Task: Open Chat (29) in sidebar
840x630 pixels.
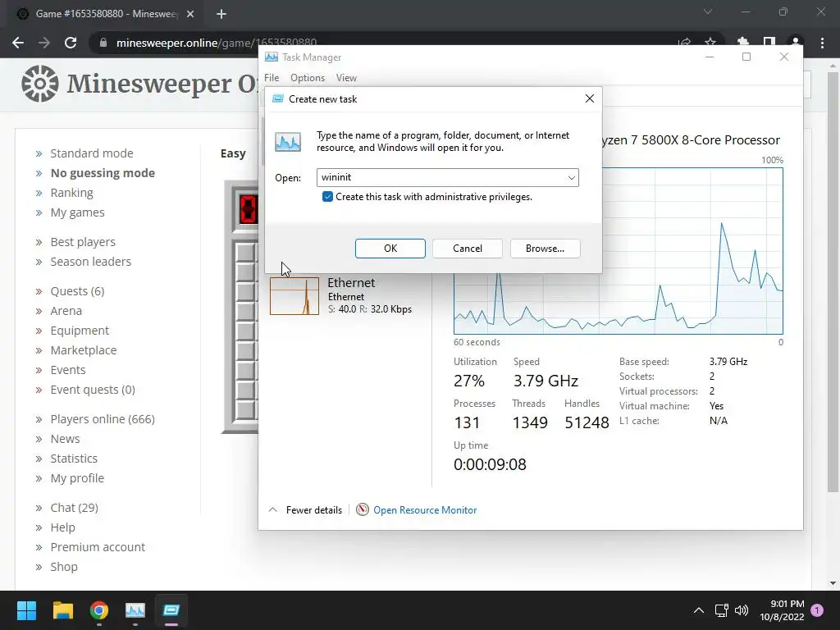Action: 74,508
